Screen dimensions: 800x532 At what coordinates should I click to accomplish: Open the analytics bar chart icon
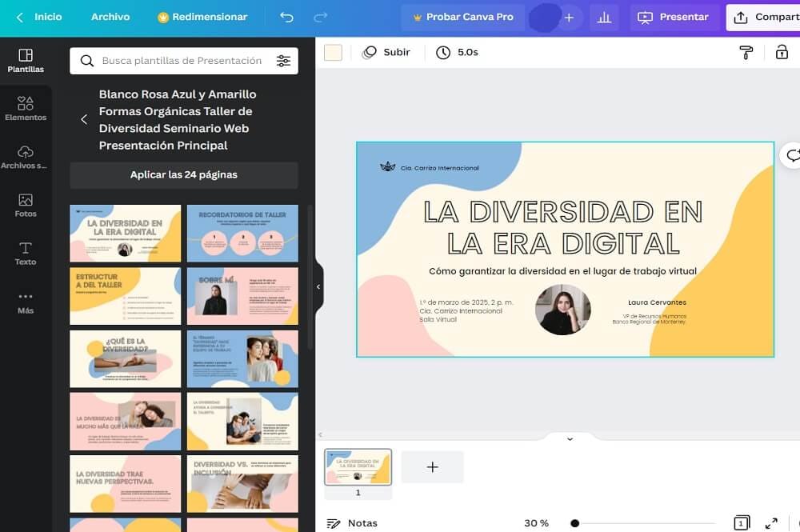pos(604,17)
